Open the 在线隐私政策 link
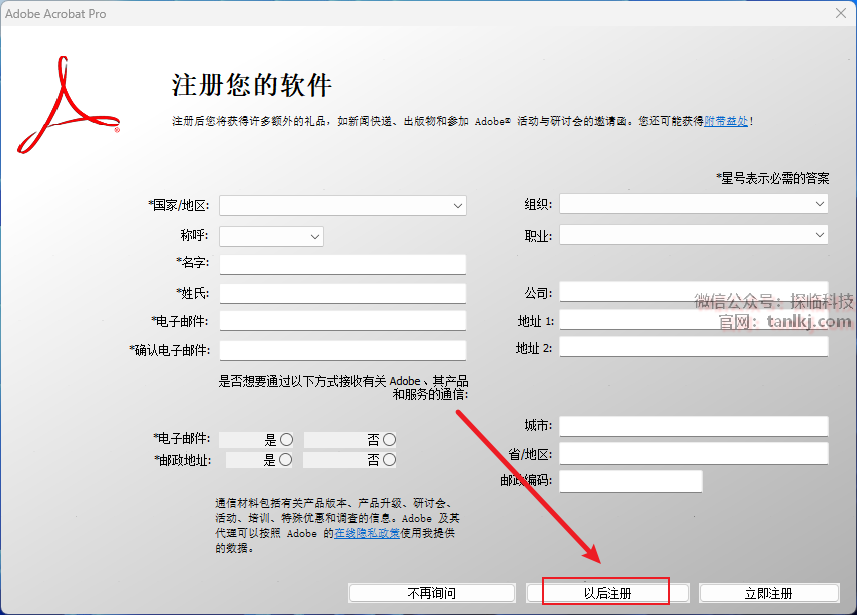 tap(367, 533)
